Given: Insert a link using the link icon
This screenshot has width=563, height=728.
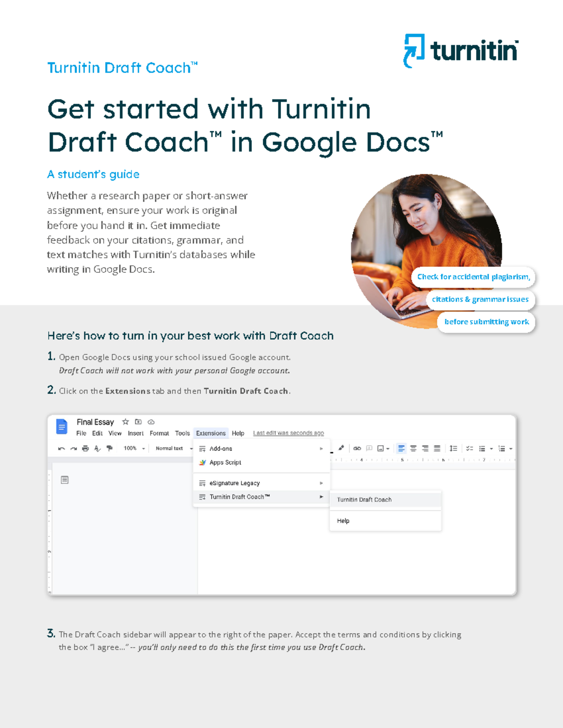Looking at the screenshot, I should pyautogui.click(x=358, y=449).
